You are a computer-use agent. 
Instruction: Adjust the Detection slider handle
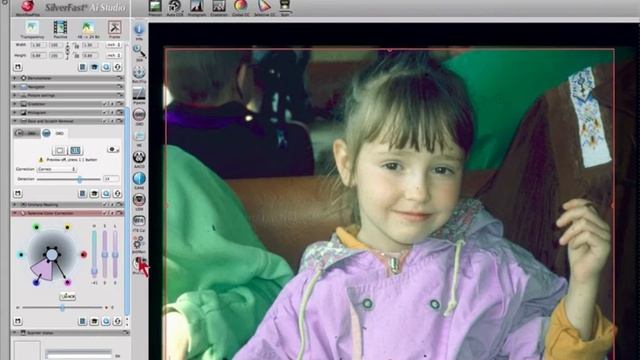(80, 179)
